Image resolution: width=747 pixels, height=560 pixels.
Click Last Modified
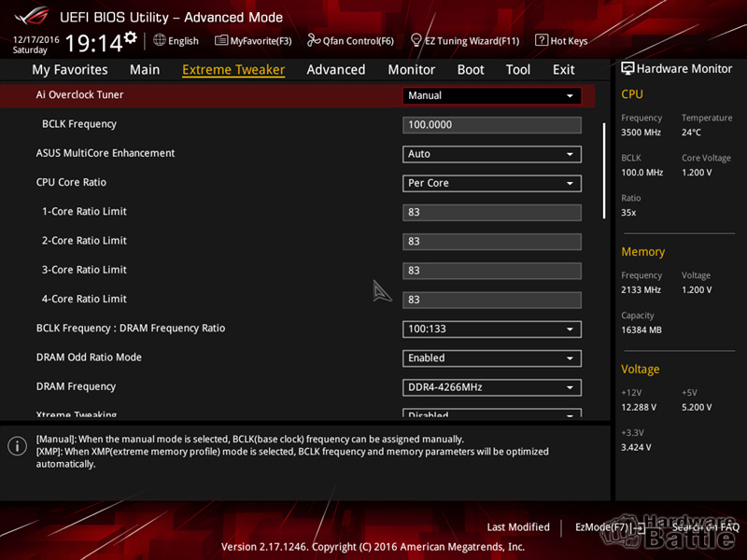coord(518,527)
